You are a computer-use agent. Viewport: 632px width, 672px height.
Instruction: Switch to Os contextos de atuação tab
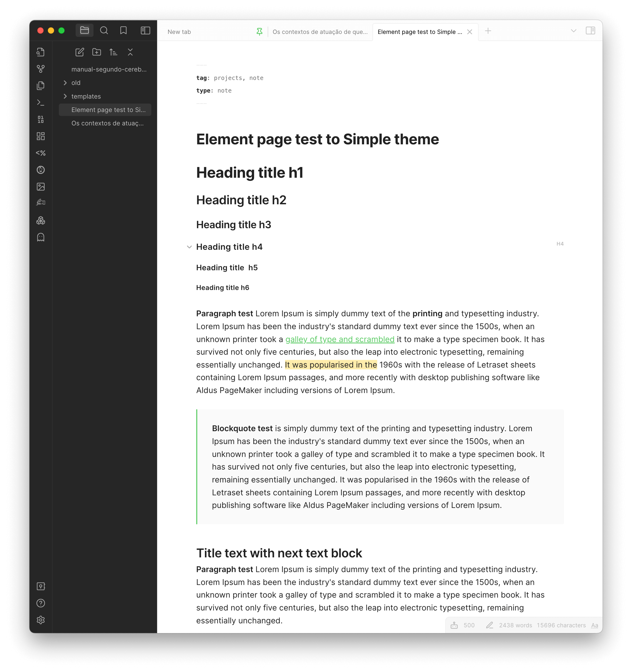pyautogui.click(x=320, y=32)
